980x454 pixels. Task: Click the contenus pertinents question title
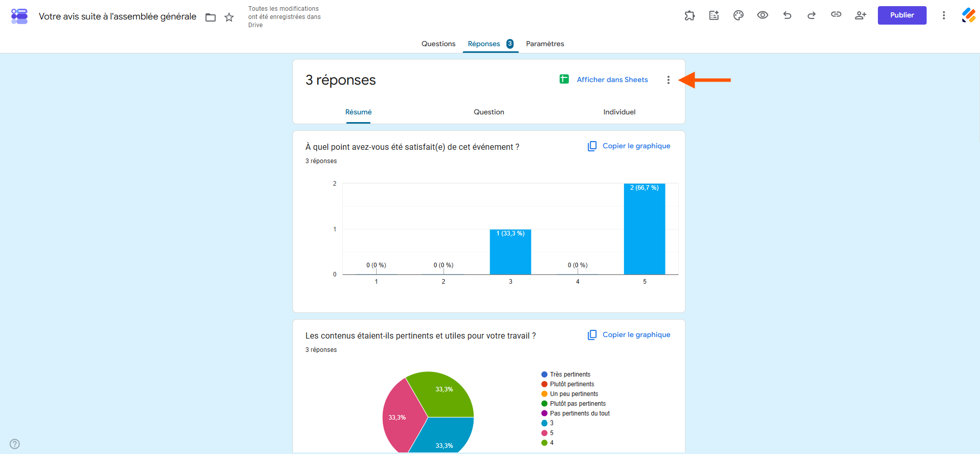421,335
